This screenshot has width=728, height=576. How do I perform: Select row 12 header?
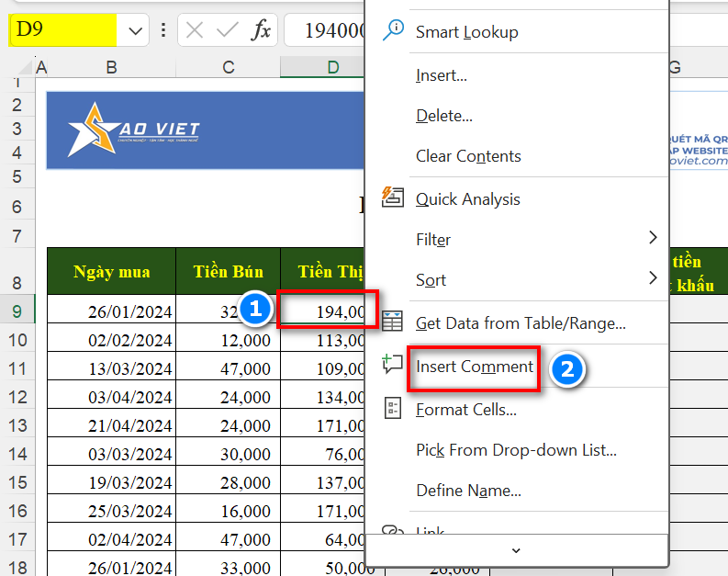[x=17, y=397]
